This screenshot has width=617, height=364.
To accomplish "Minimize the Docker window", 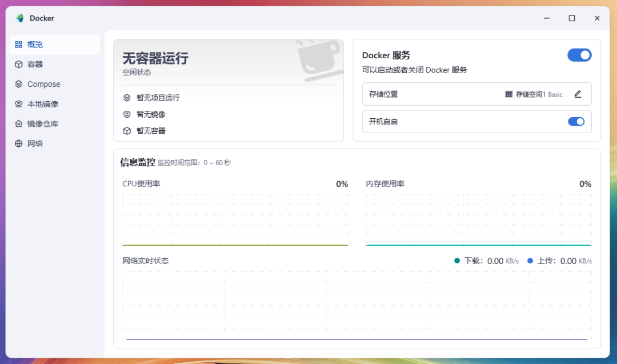I will pos(547,18).
